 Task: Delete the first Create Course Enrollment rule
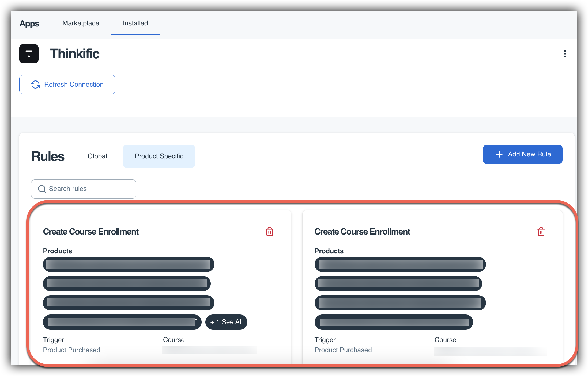(x=269, y=232)
